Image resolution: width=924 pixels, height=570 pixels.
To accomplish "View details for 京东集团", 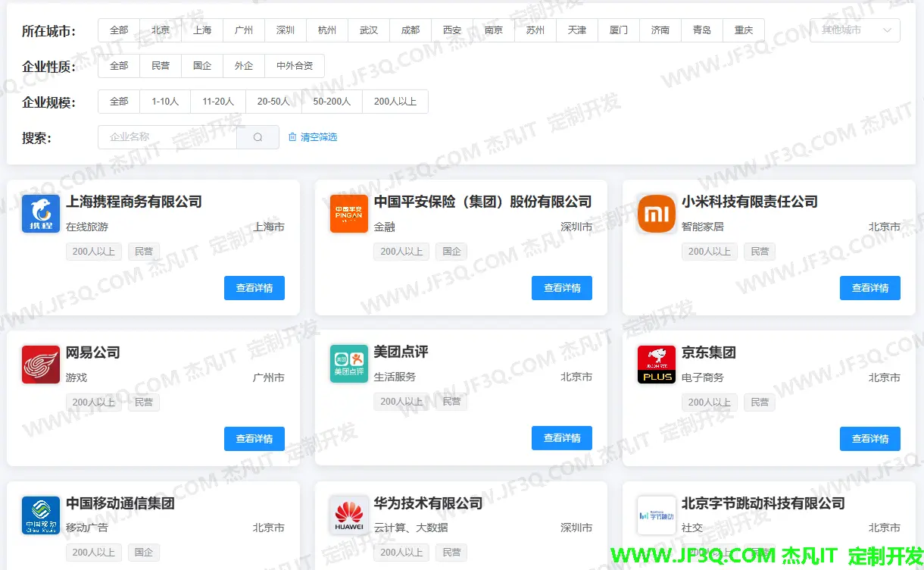I will coord(870,439).
